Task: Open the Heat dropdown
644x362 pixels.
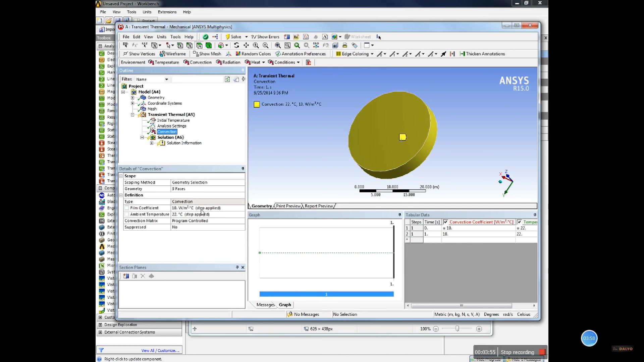Action: pyautogui.click(x=263, y=62)
